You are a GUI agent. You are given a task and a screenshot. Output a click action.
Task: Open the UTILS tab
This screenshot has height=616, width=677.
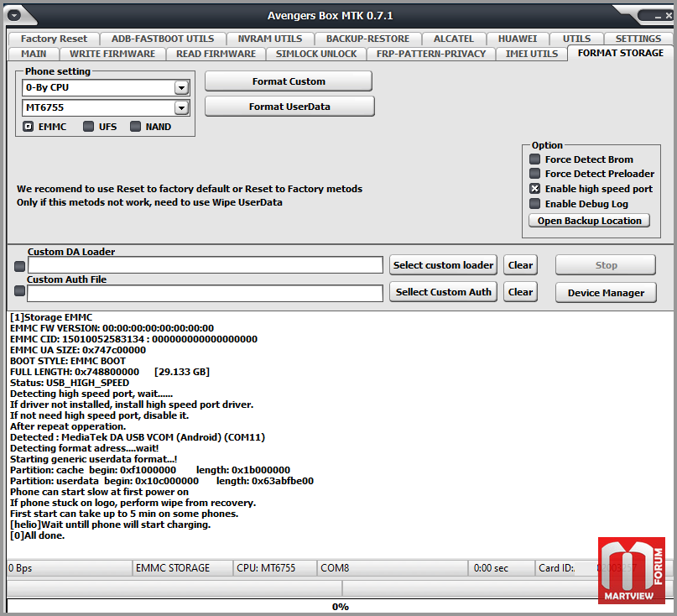click(576, 39)
